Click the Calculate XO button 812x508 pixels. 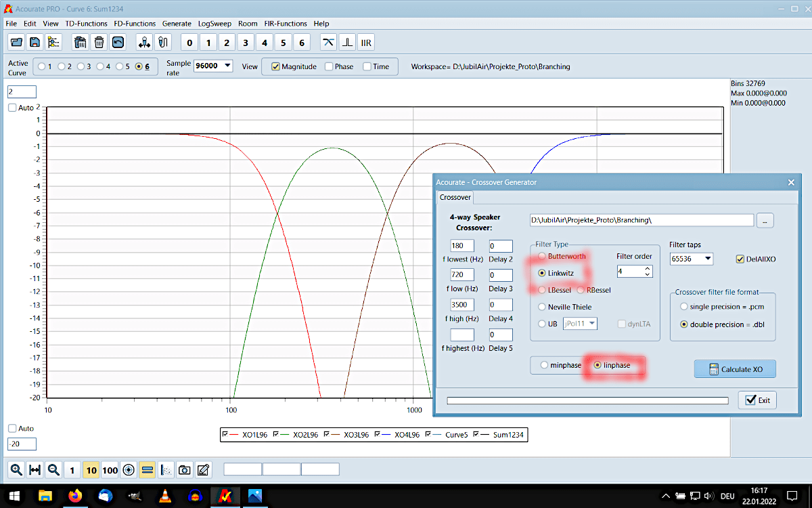tap(735, 369)
